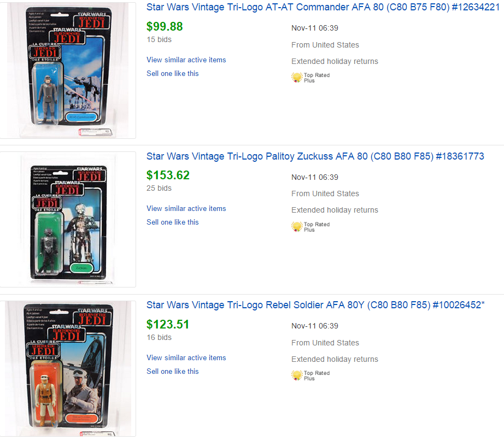The image size is (504, 440).
Task: View Zuckuss carded figure thumbnail
Action: (x=68, y=220)
